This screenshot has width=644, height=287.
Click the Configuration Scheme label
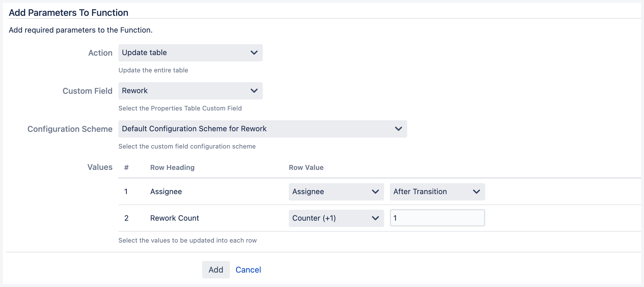70,129
